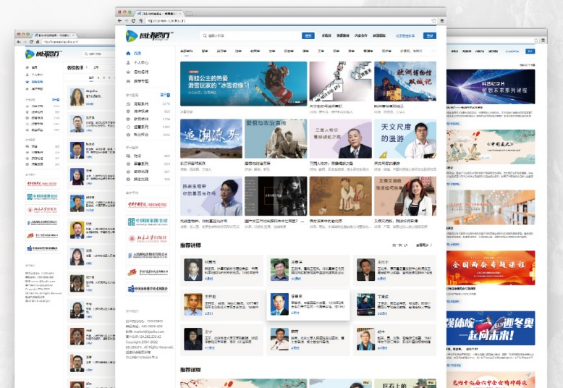Click the magnifier icon inside the search box

pos(205,36)
